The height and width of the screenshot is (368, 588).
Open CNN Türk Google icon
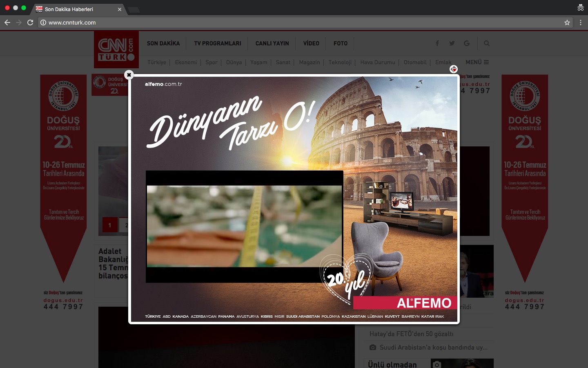[x=467, y=43]
